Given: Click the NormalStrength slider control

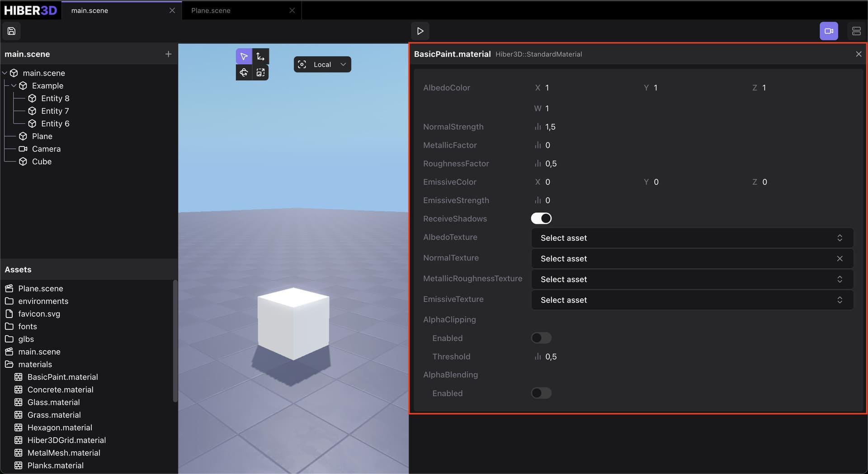Looking at the screenshot, I should click(538, 127).
